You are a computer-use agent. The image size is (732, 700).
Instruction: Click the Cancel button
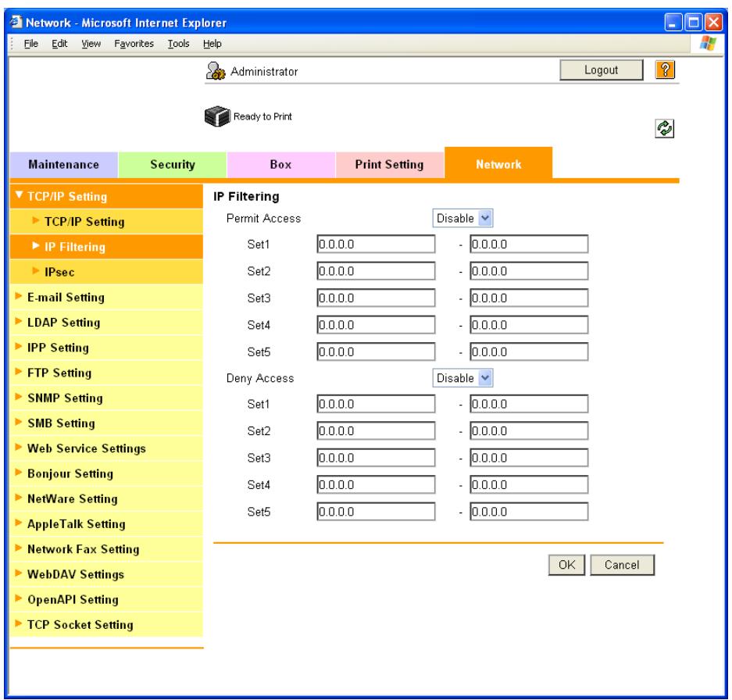(622, 565)
